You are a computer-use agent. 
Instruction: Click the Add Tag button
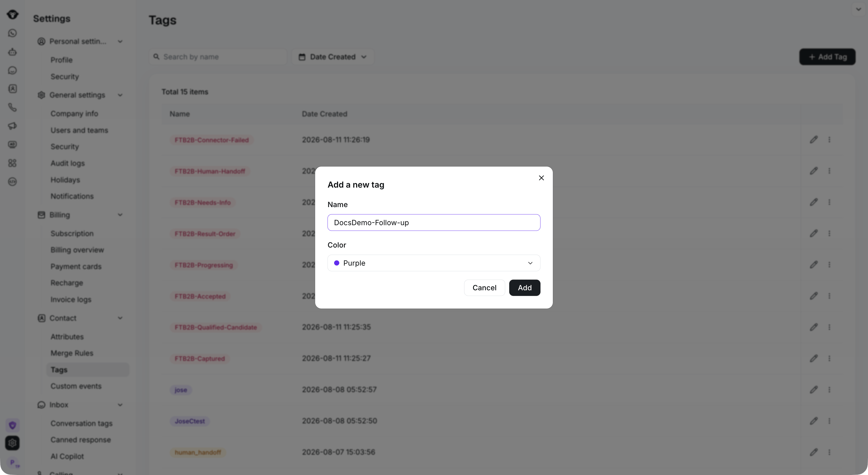(827, 57)
